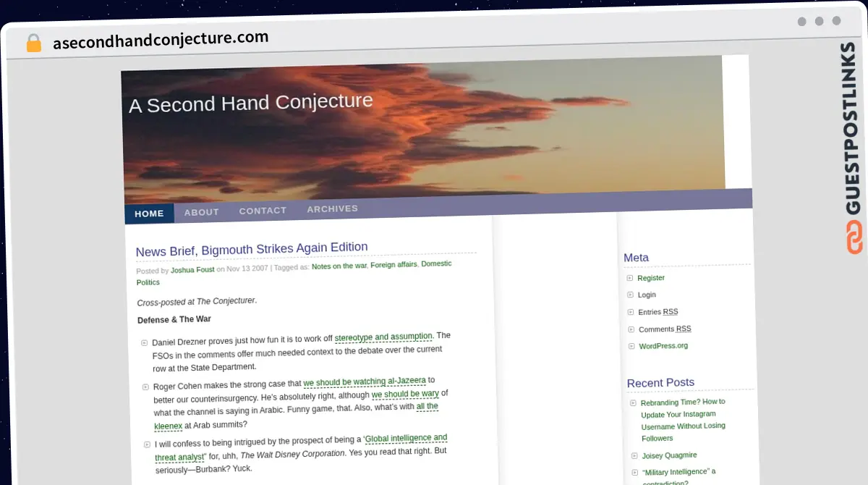
Task: Click the Defense & The War subheading
Action: click(174, 319)
